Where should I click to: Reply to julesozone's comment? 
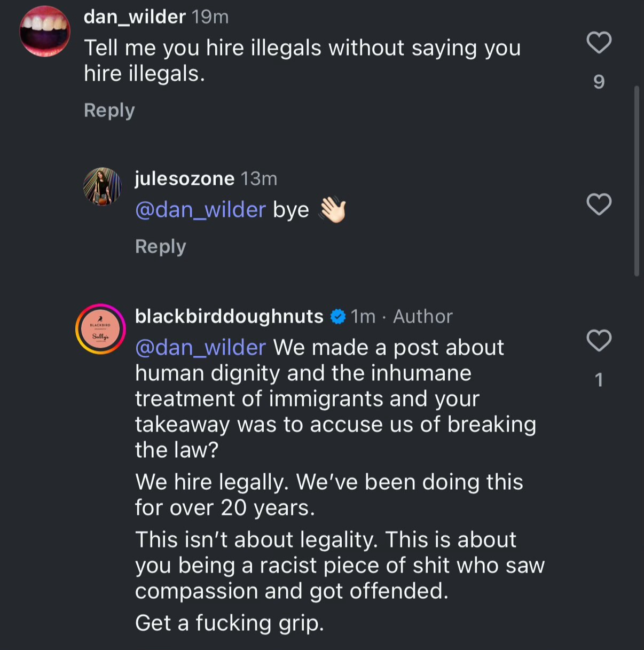160,246
